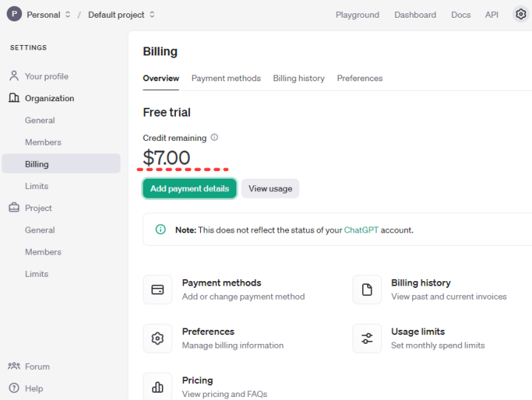
Task: Click the Usage limits sliders icon
Action: (366, 339)
